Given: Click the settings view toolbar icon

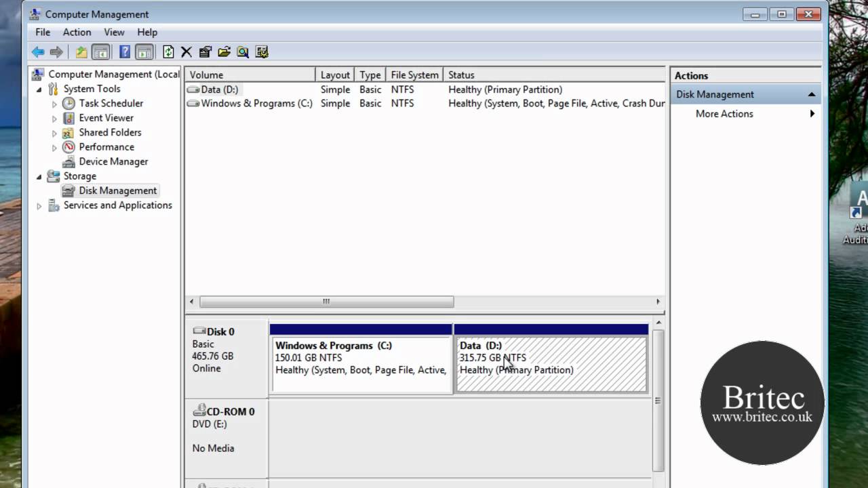Looking at the screenshot, I should pos(262,52).
